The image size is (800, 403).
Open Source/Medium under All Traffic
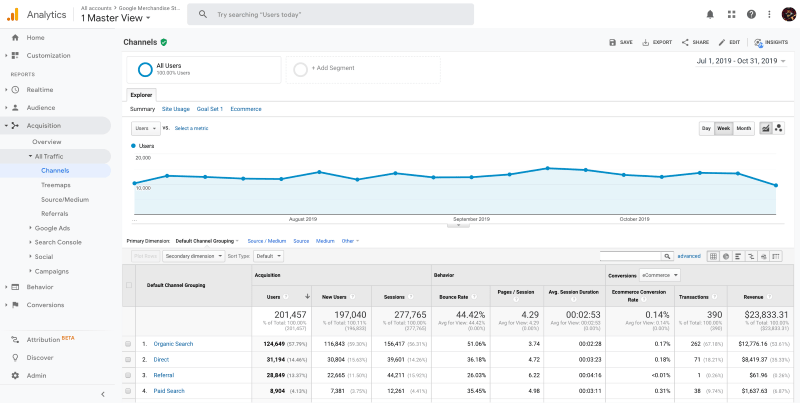pyautogui.click(x=65, y=199)
